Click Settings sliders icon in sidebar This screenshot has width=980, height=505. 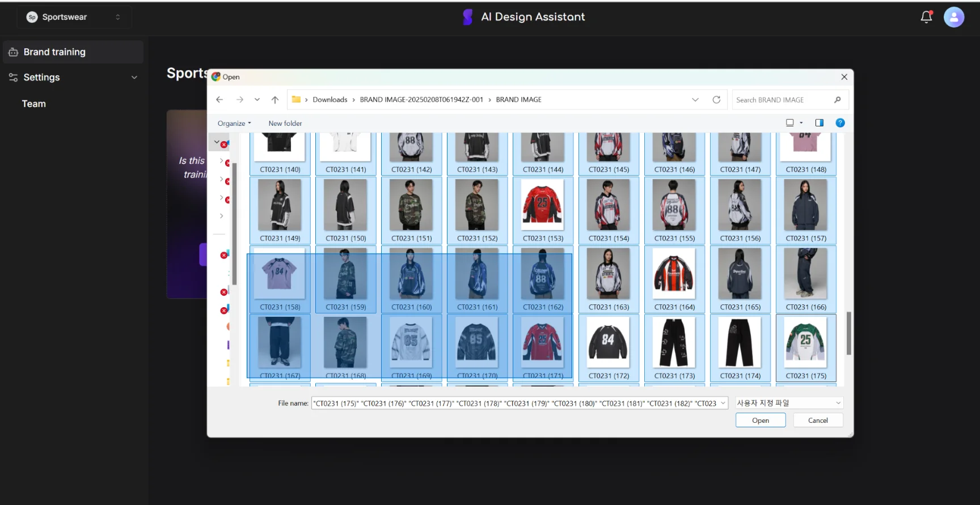pyautogui.click(x=14, y=77)
